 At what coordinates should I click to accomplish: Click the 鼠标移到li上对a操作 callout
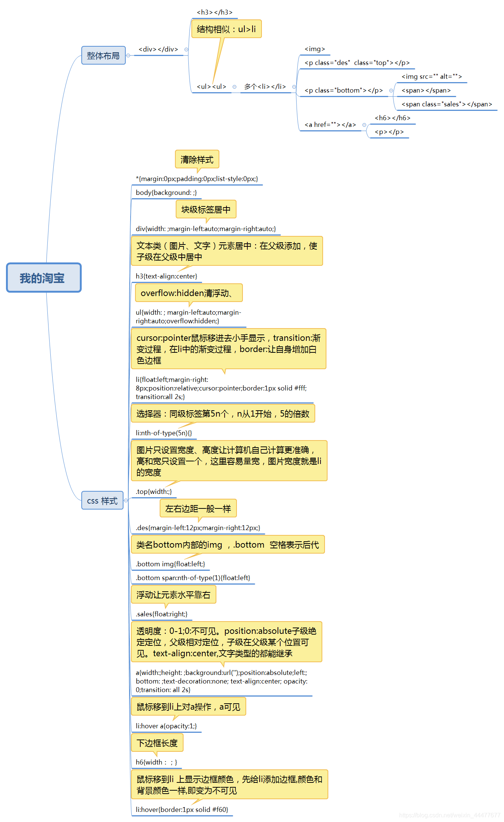click(x=188, y=706)
